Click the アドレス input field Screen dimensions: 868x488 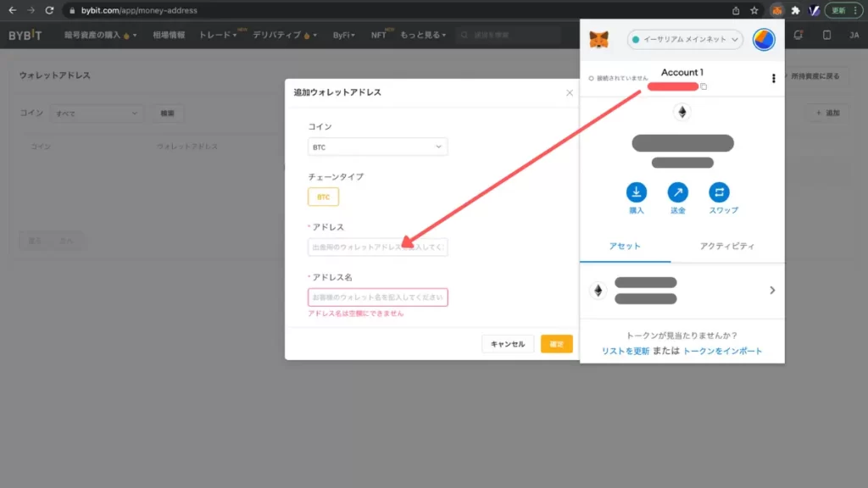pyautogui.click(x=377, y=247)
